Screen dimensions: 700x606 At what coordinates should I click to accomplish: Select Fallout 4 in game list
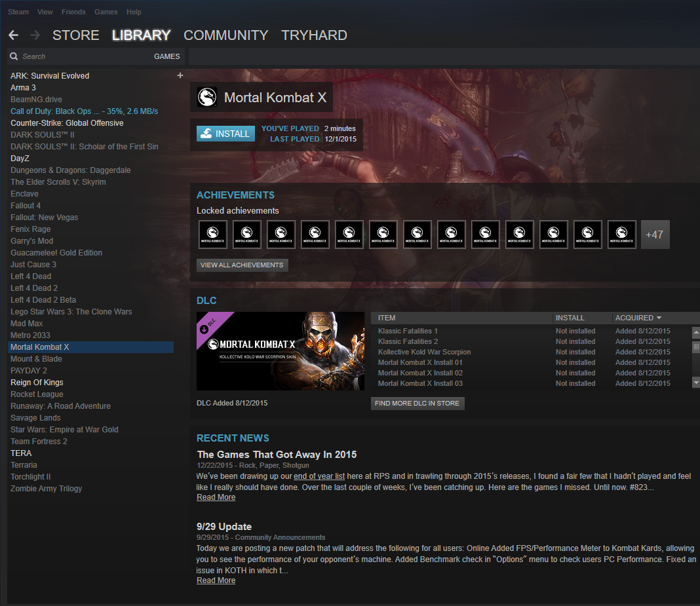tap(26, 206)
